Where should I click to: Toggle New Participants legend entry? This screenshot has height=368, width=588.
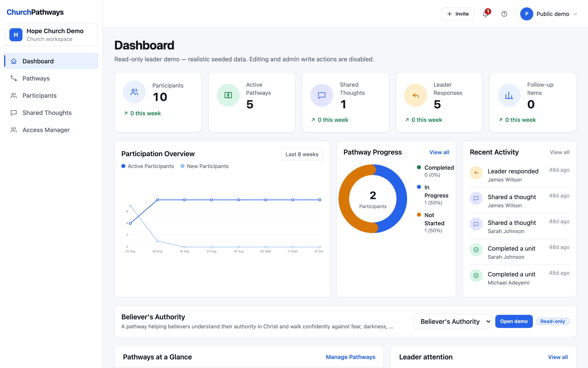click(204, 166)
